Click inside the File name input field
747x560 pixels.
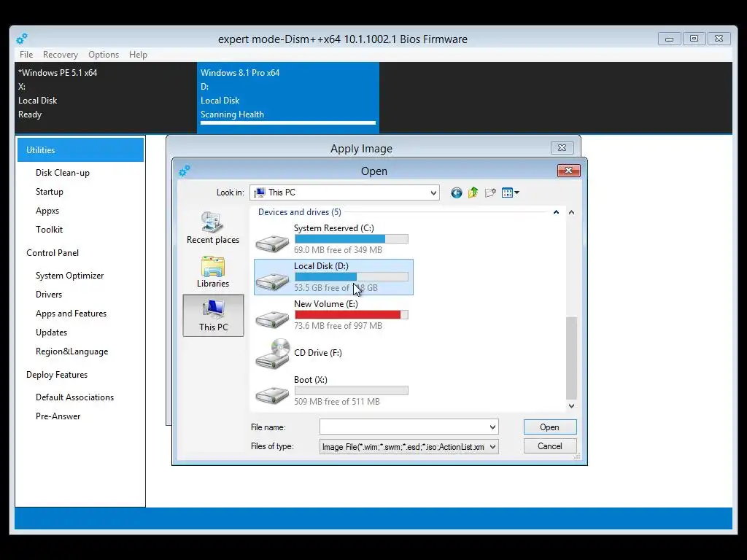click(403, 427)
